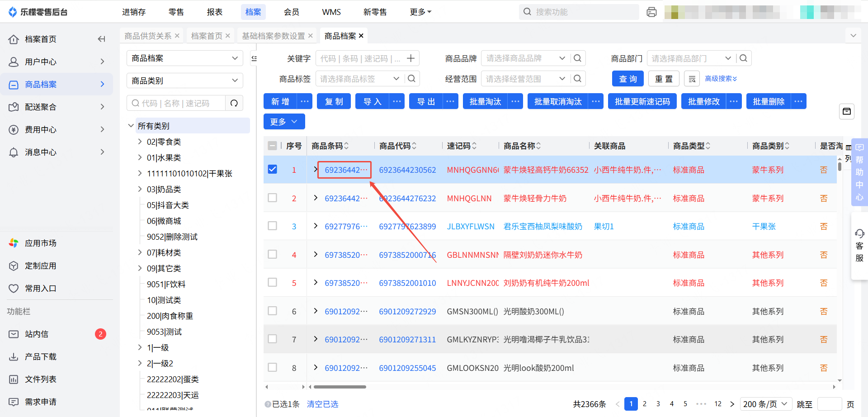868x417 pixels.
Task: Go to next page arrow in pagination
Action: pos(732,404)
